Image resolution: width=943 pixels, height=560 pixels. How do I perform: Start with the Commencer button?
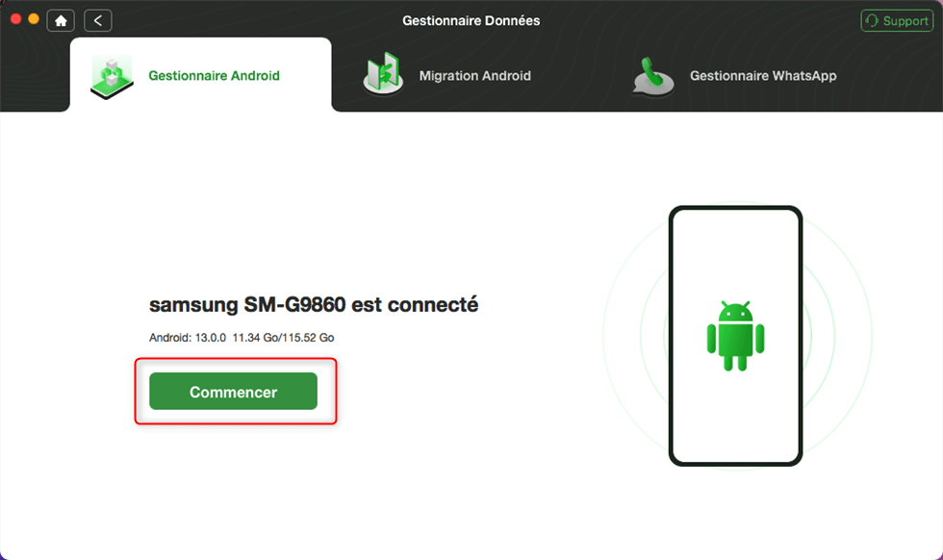[x=233, y=392]
